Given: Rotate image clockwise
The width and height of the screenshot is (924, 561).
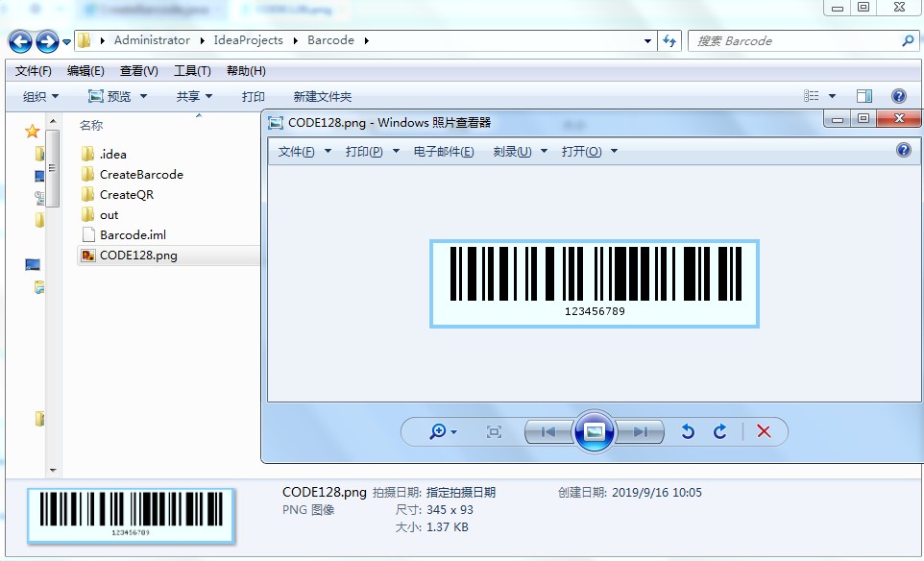Looking at the screenshot, I should (x=719, y=432).
